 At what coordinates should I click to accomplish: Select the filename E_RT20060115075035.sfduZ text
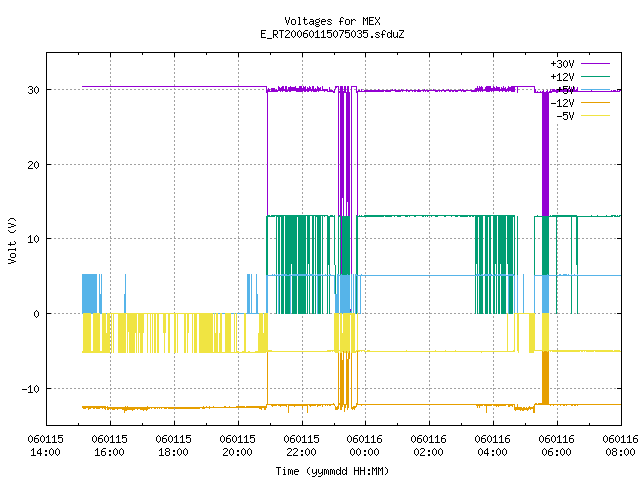click(332, 34)
